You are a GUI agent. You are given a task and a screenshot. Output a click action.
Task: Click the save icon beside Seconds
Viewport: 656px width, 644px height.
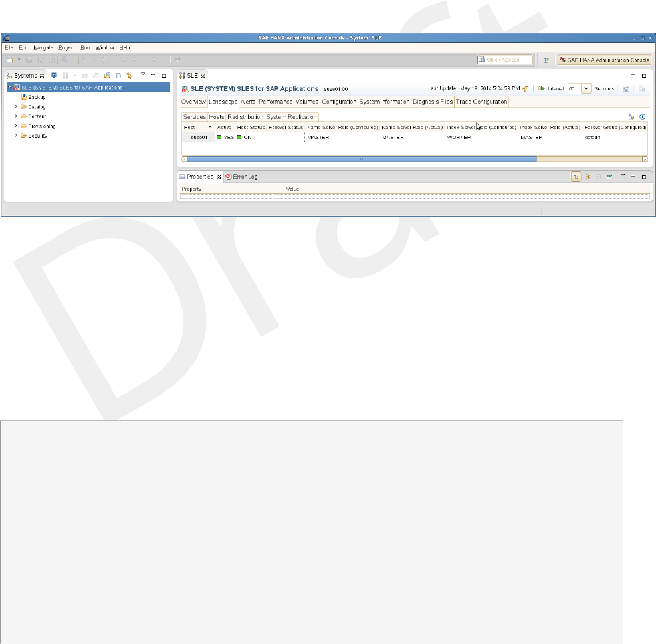pos(626,88)
